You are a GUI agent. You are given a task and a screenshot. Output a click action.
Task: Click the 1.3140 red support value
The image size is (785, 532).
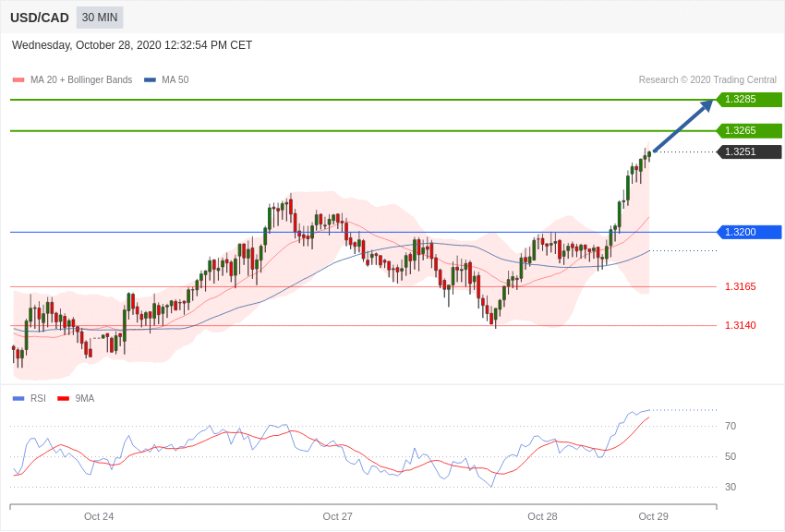[741, 325]
